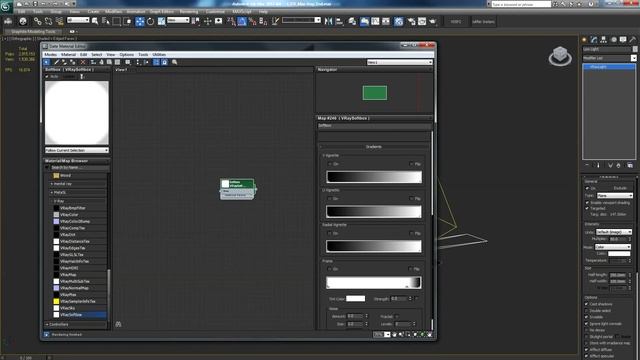Open the Modifier List dropdown
This screenshot has width=640, height=360.
(x=609, y=58)
